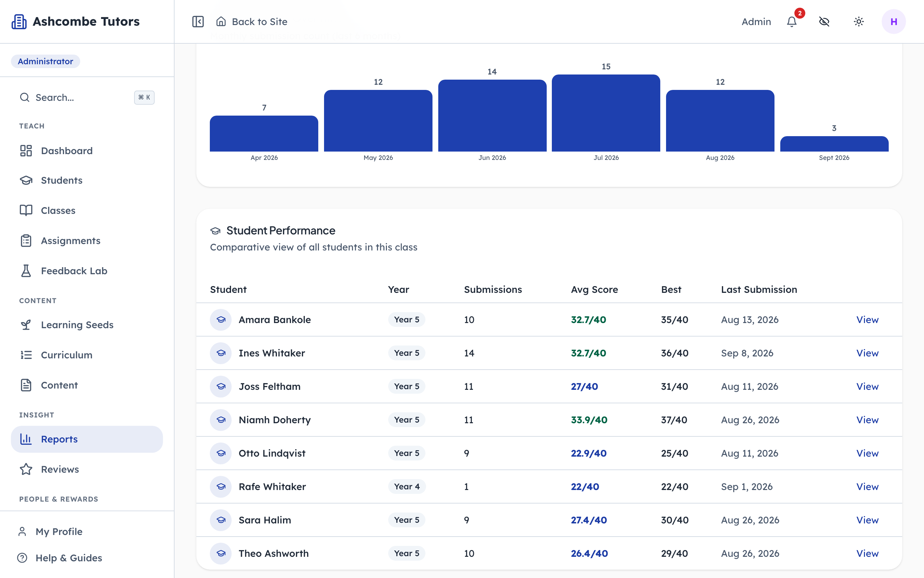
Task: Open the H user avatar menu
Action: coord(894,22)
